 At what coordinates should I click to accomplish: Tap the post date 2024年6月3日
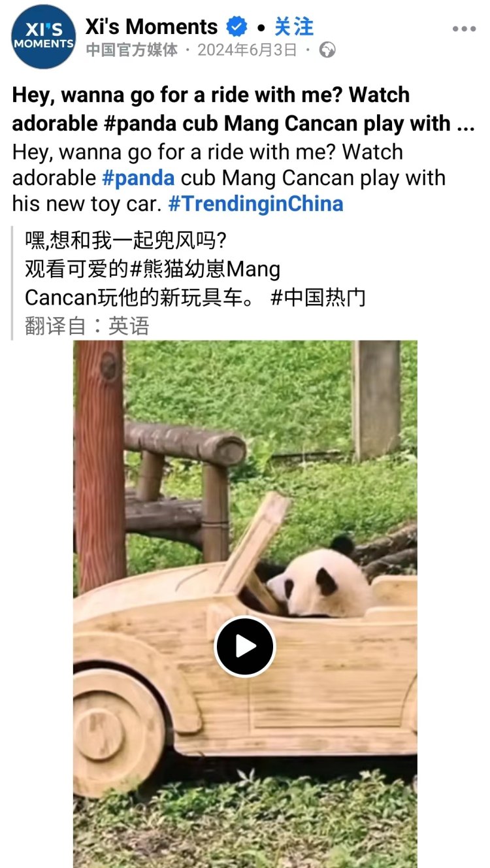[247, 50]
